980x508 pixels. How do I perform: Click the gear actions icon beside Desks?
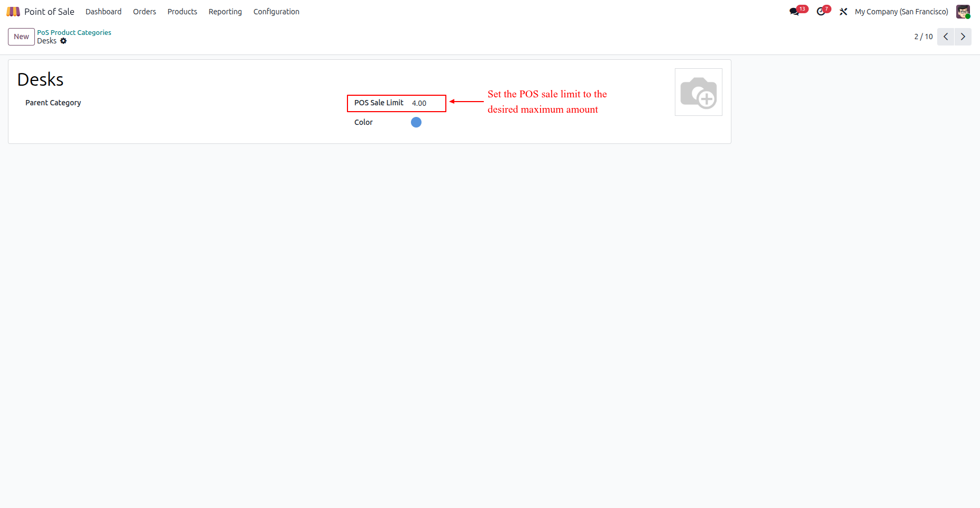coord(63,41)
